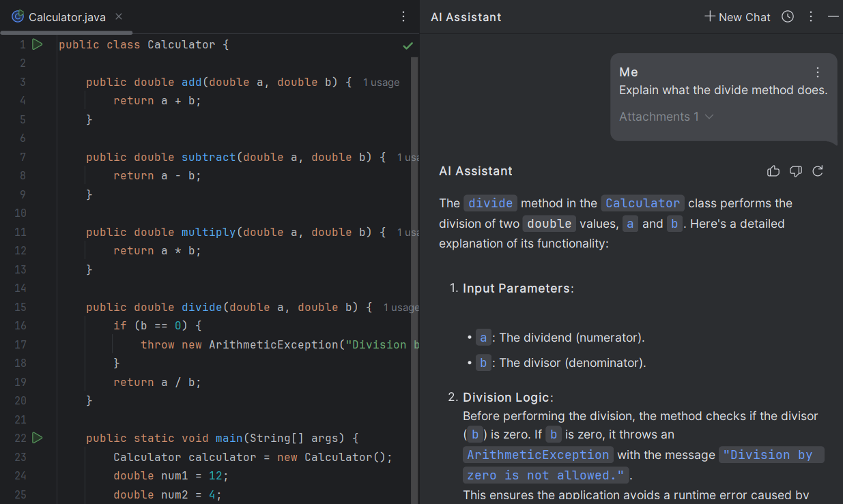
Task: Click the AI Assistant panel title
Action: point(466,17)
